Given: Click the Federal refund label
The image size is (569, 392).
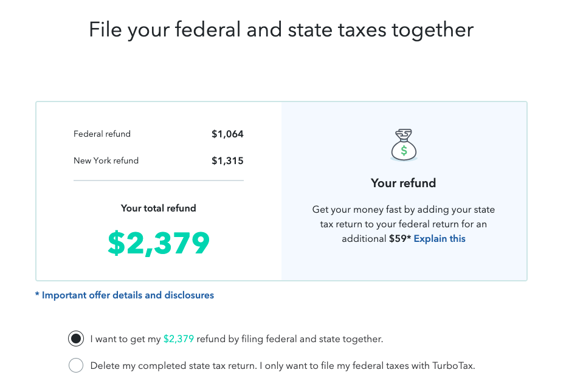Looking at the screenshot, I should (x=102, y=134).
